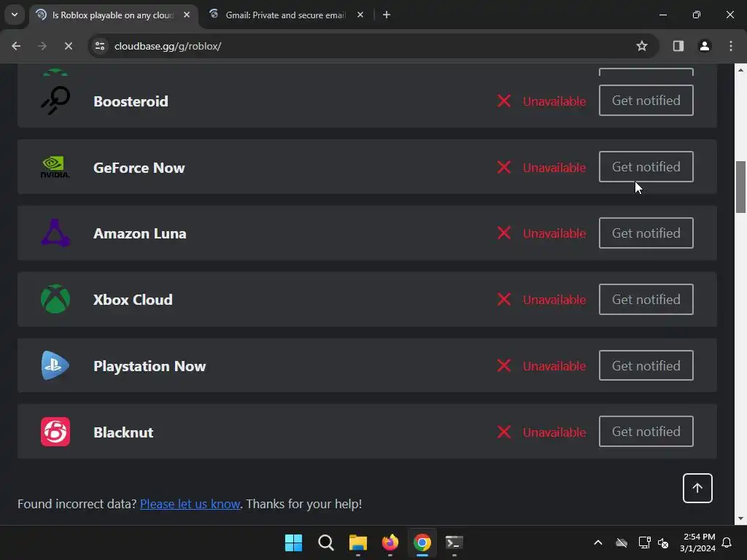Click the Amazon Luna logo icon
This screenshot has height=560, width=747.
pyautogui.click(x=55, y=233)
